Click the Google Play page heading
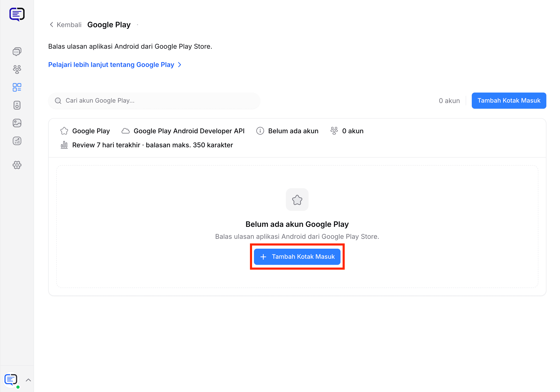 109,25
